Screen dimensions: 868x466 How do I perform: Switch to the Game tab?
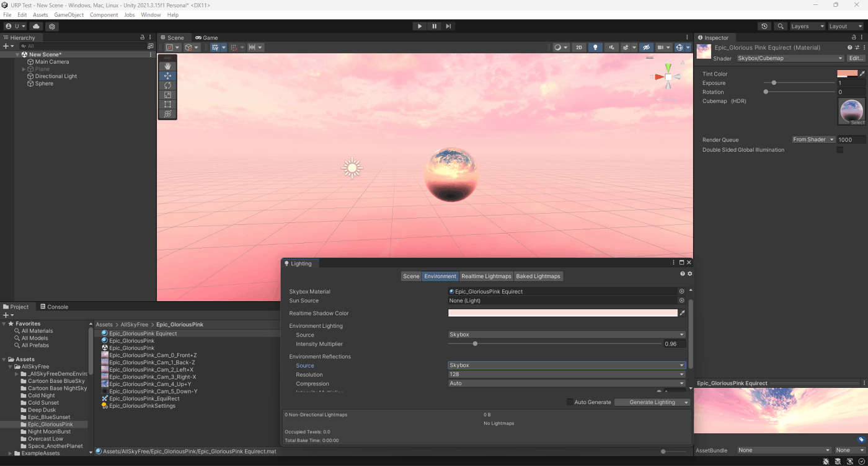click(x=206, y=38)
